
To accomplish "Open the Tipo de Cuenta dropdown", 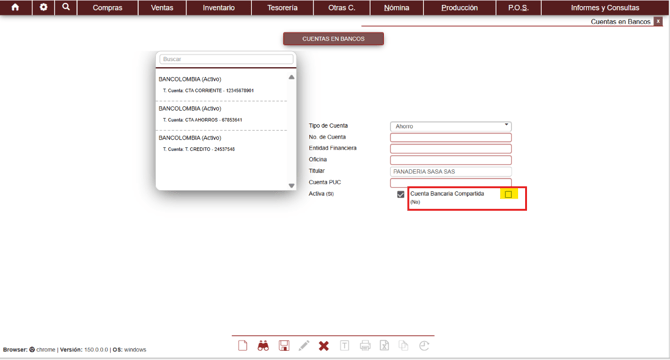I will click(451, 126).
